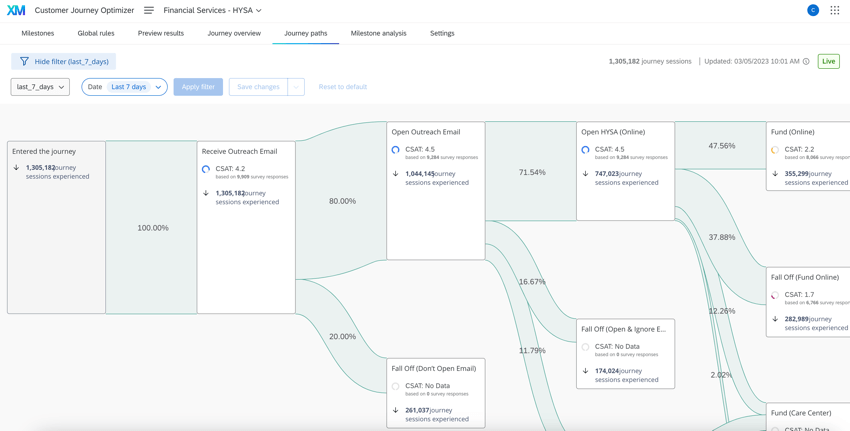Viewport: 850px width, 431px height.
Task: Expand the Save changes arrow dropdown
Action: 296,87
